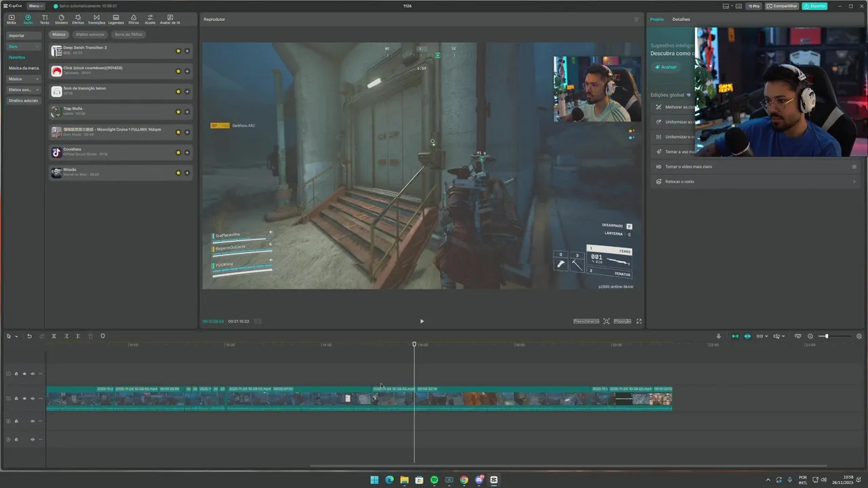Lock the main video track

tap(16, 399)
